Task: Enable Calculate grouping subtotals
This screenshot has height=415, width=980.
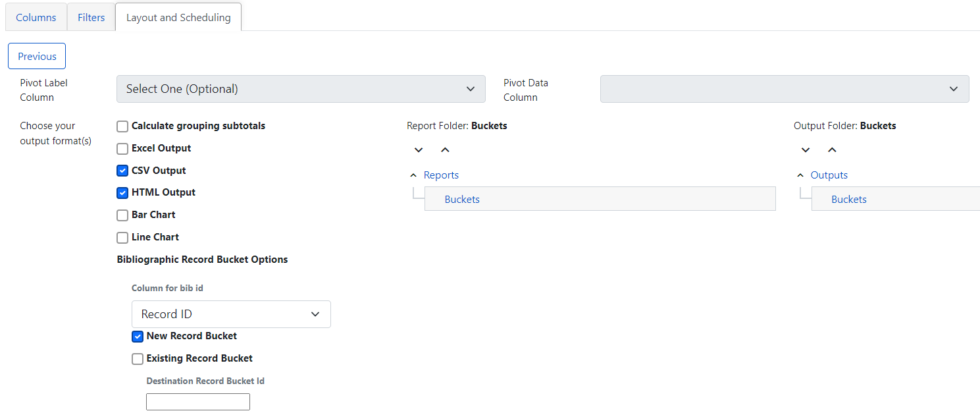Action: (x=122, y=126)
